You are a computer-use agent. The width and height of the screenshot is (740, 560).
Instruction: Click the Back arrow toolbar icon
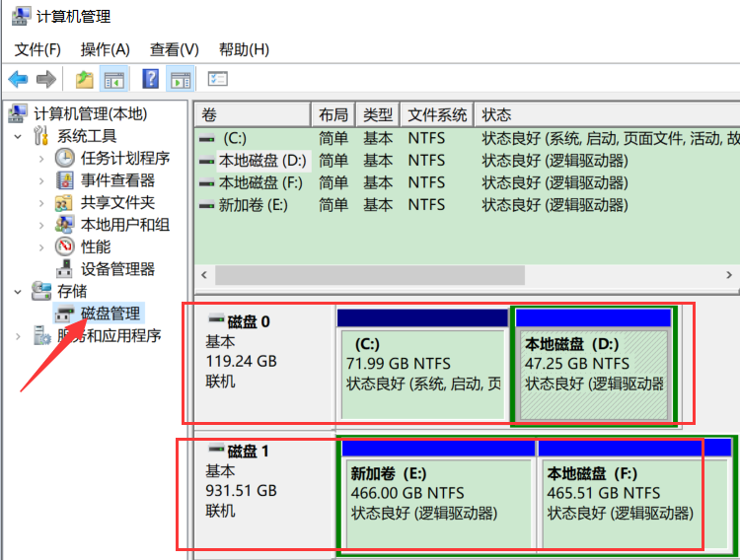coord(18,79)
